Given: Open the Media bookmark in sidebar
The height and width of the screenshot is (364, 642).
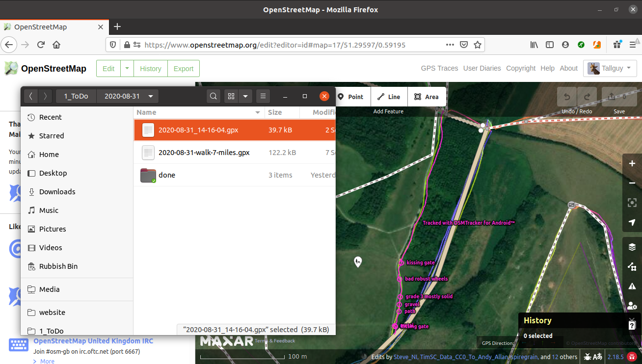Looking at the screenshot, I should (77, 289).
